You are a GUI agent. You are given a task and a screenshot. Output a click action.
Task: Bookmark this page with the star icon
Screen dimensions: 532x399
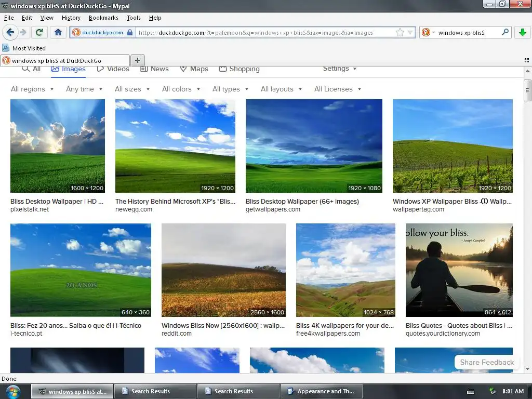point(400,33)
